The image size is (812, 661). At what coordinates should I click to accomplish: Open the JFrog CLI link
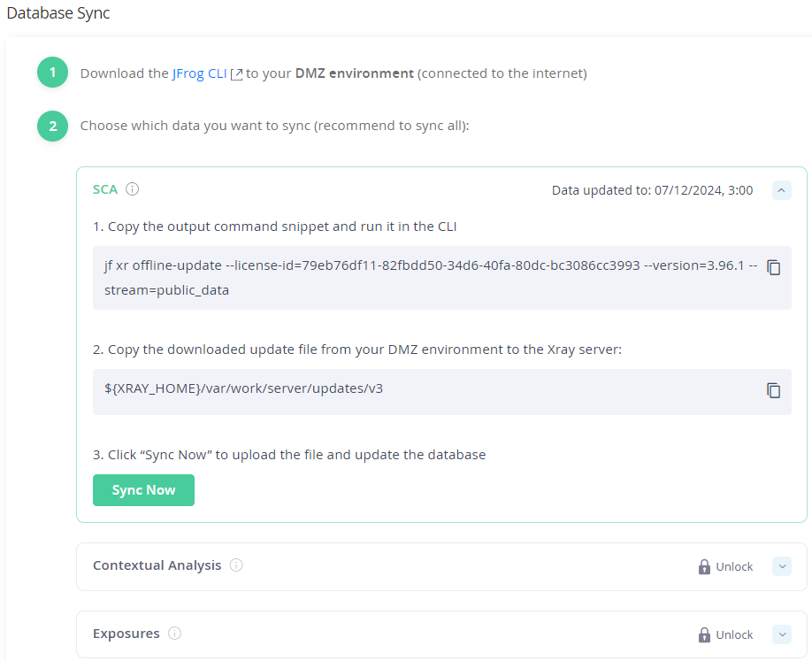[x=199, y=73]
